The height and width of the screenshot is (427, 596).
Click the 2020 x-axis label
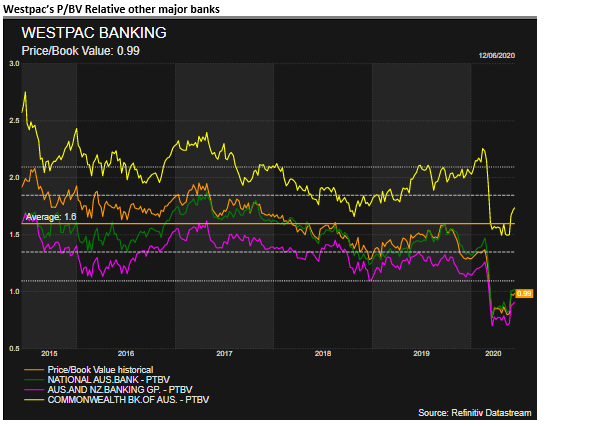click(x=493, y=354)
